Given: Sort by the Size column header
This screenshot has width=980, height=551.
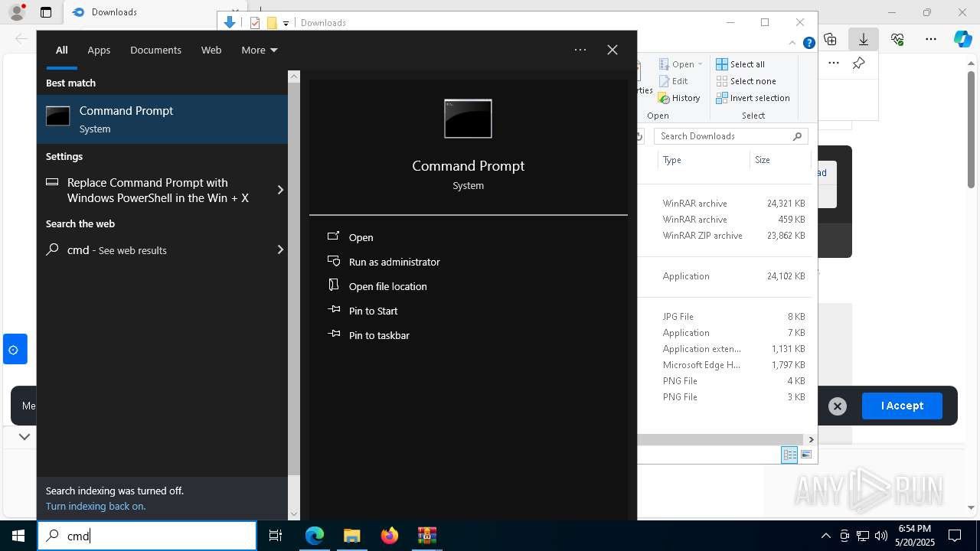Looking at the screenshot, I should (763, 160).
